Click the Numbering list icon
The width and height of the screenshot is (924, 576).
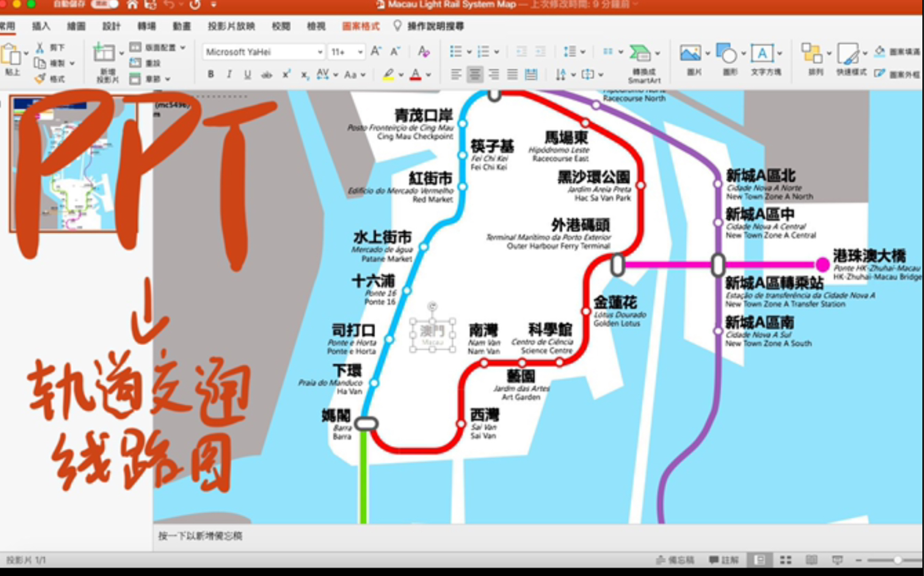tap(483, 51)
